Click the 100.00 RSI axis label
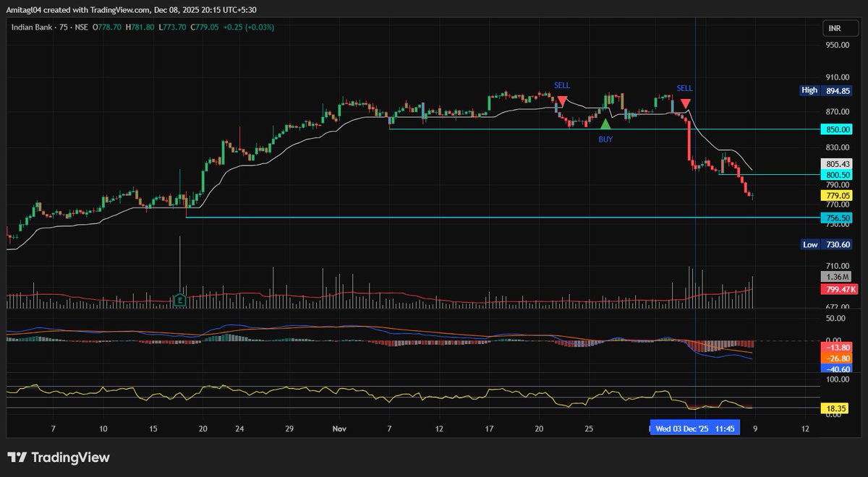 coord(837,378)
